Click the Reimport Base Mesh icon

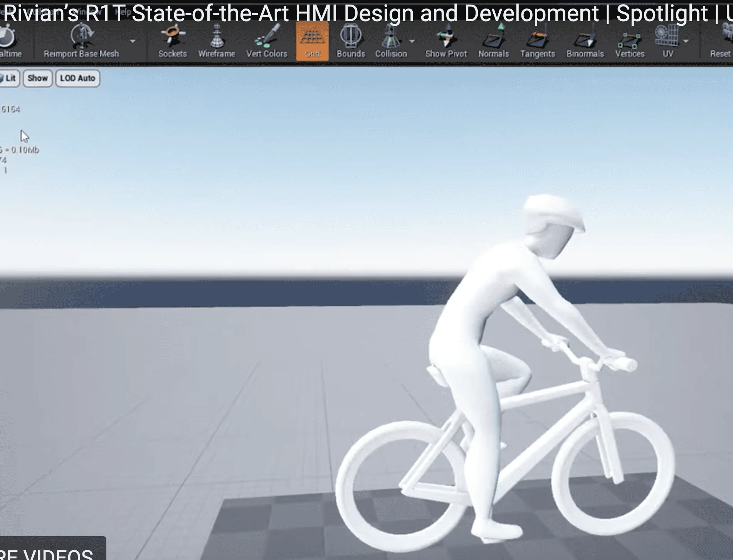[81, 40]
